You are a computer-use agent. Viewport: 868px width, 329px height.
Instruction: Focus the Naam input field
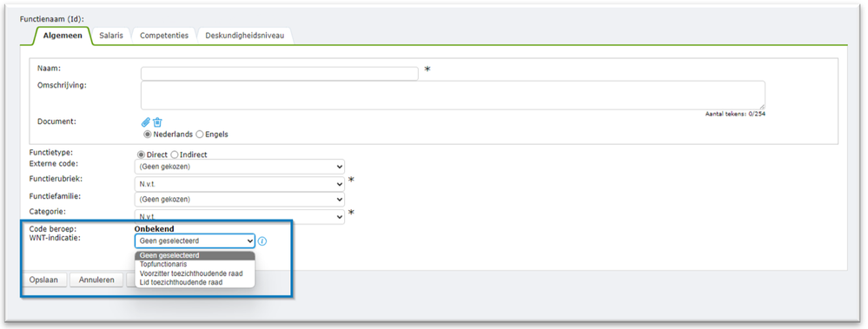click(280, 74)
